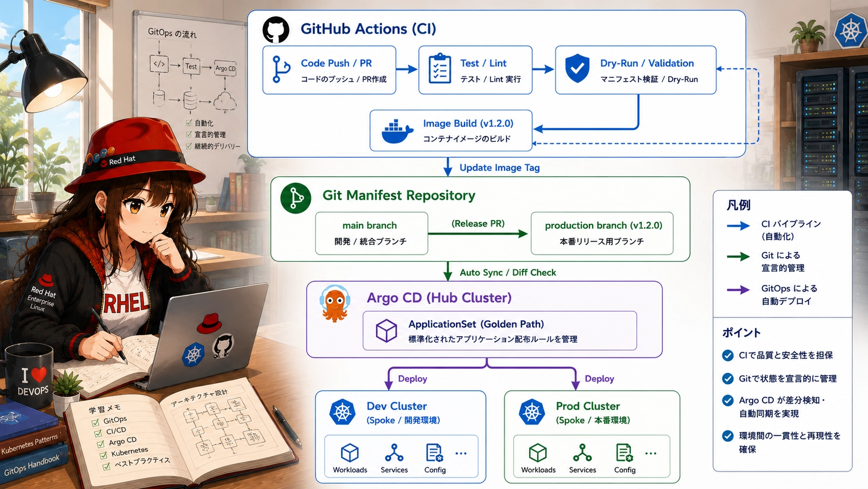The image size is (868, 489).
Task: Click the purple GitOps による自動デプロイ legend arrow
Action: pos(738,289)
